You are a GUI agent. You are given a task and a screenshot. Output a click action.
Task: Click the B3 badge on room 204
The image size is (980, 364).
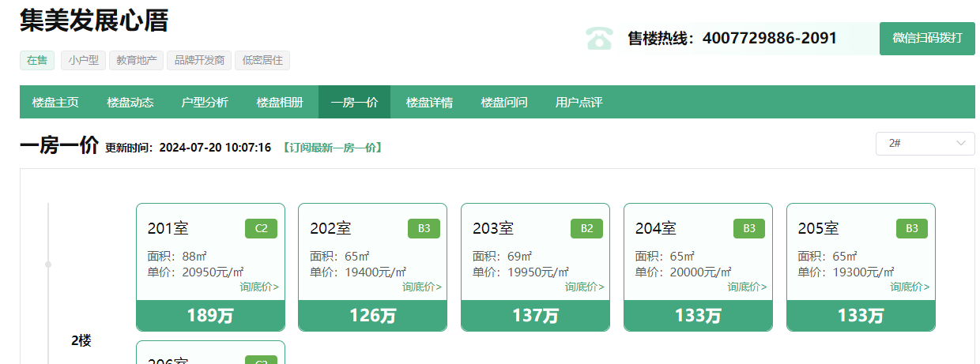click(749, 229)
